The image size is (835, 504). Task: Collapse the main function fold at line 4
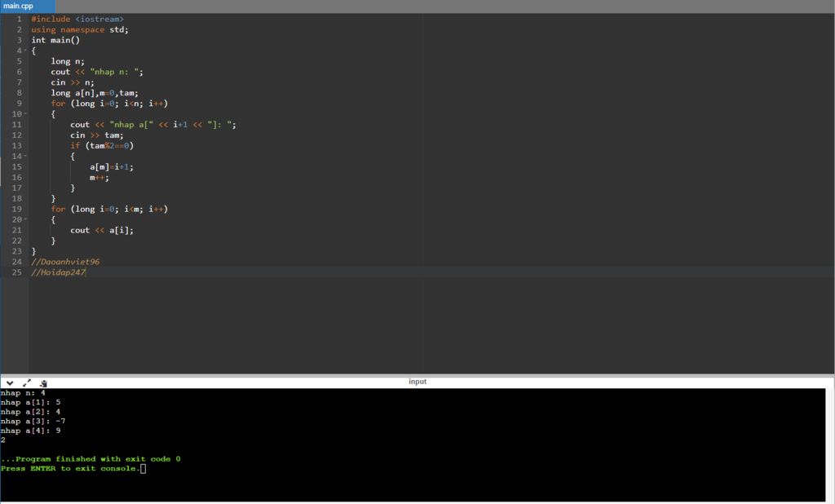click(x=25, y=51)
